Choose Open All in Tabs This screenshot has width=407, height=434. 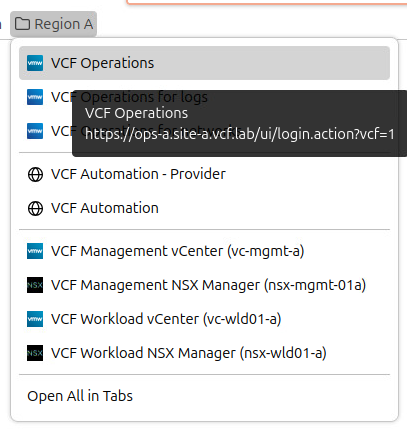204,396
